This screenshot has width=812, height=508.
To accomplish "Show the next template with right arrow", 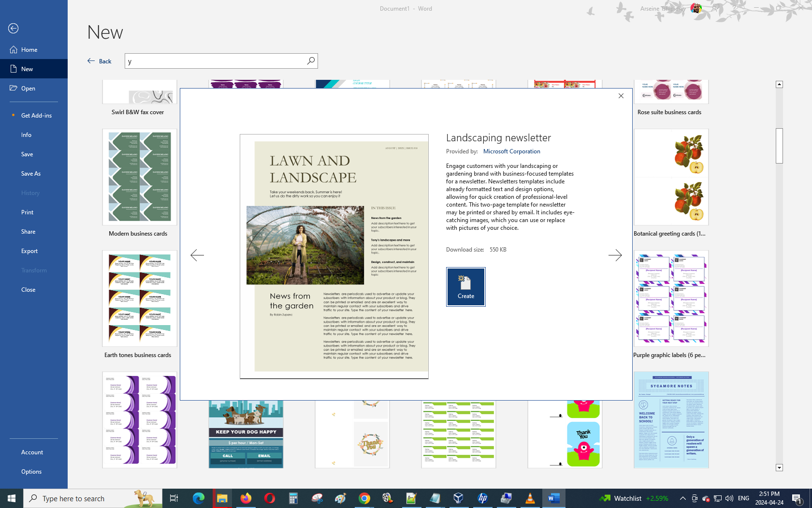I will point(615,255).
